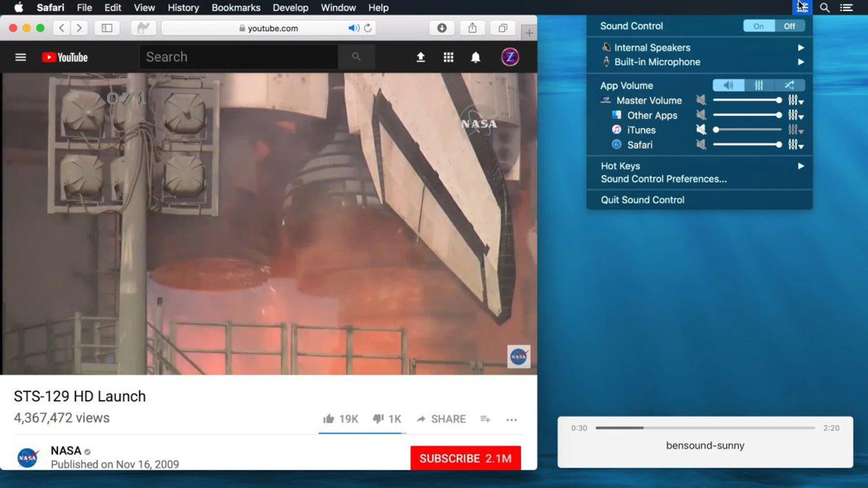868x488 pixels.
Task: Click the YouTube upload icon
Action: click(x=420, y=57)
